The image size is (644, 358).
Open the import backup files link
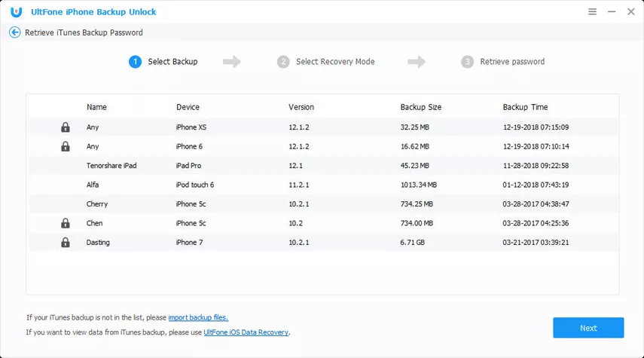click(198, 317)
